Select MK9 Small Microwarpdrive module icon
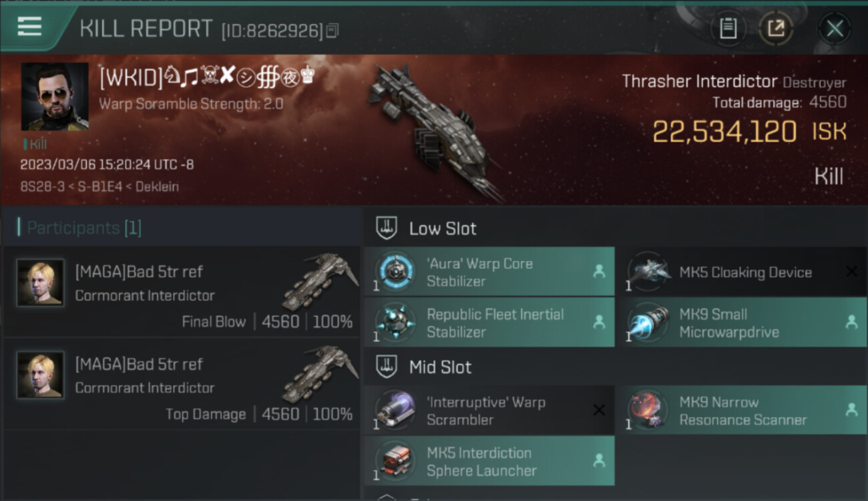The height and width of the screenshot is (501, 868). pos(648,323)
